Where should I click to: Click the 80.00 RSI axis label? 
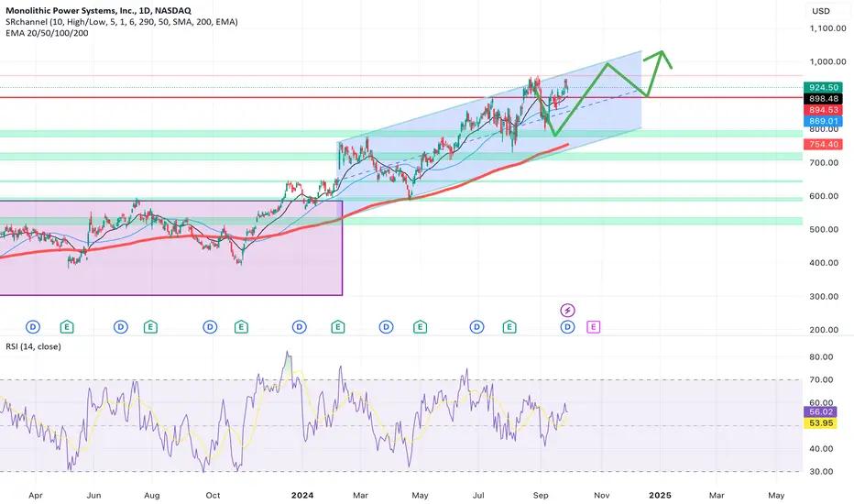point(821,356)
